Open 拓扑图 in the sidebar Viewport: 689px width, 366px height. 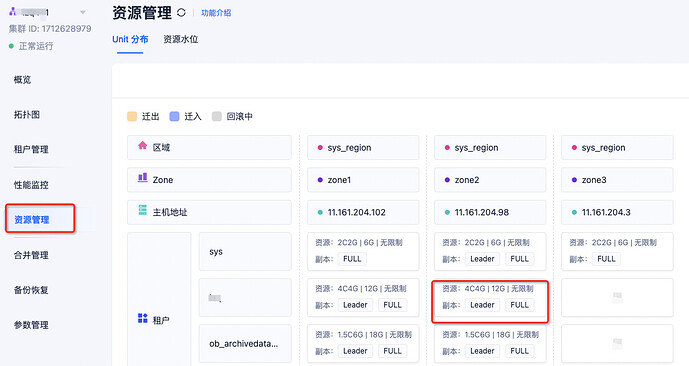[27, 115]
